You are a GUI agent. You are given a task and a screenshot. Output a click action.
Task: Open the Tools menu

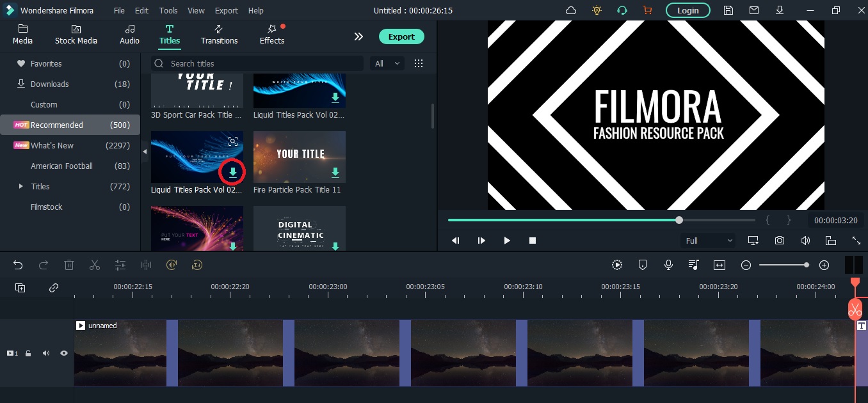click(x=168, y=10)
